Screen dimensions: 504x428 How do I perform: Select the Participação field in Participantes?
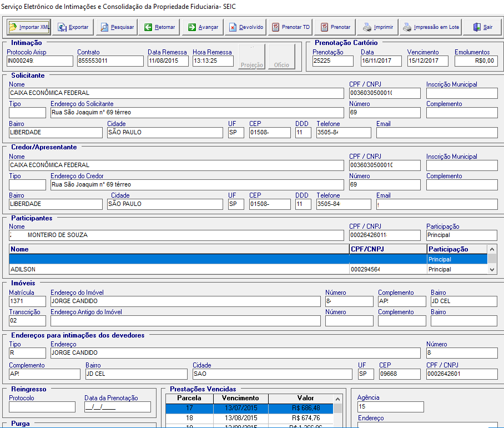coord(462,235)
